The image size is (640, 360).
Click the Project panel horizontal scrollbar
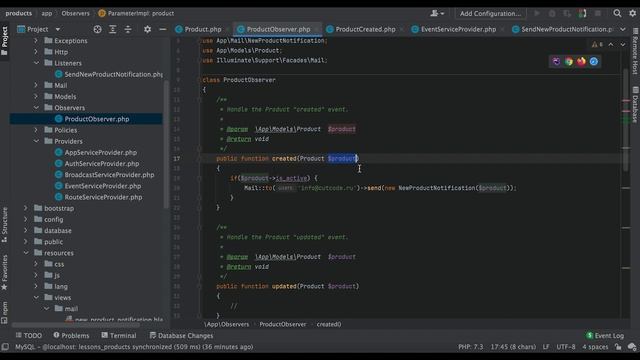tap(76, 325)
